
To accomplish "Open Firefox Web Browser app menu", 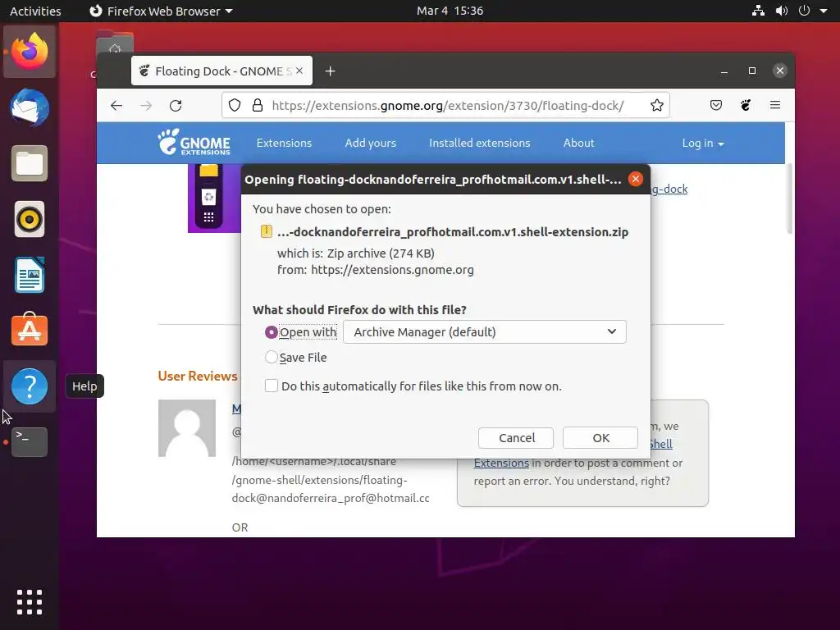I will (x=161, y=11).
